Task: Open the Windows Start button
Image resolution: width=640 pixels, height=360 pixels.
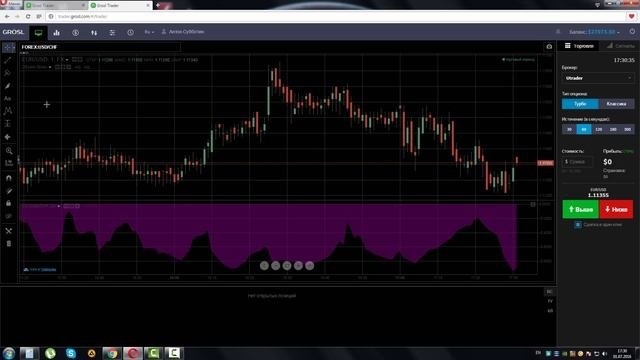Action: 9,353
